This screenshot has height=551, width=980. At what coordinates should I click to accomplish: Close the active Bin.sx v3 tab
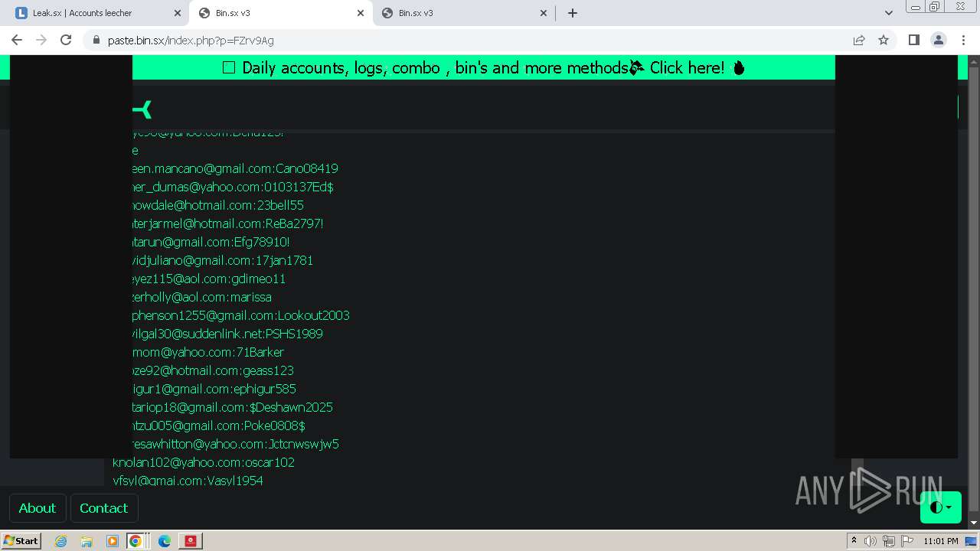[x=361, y=13]
